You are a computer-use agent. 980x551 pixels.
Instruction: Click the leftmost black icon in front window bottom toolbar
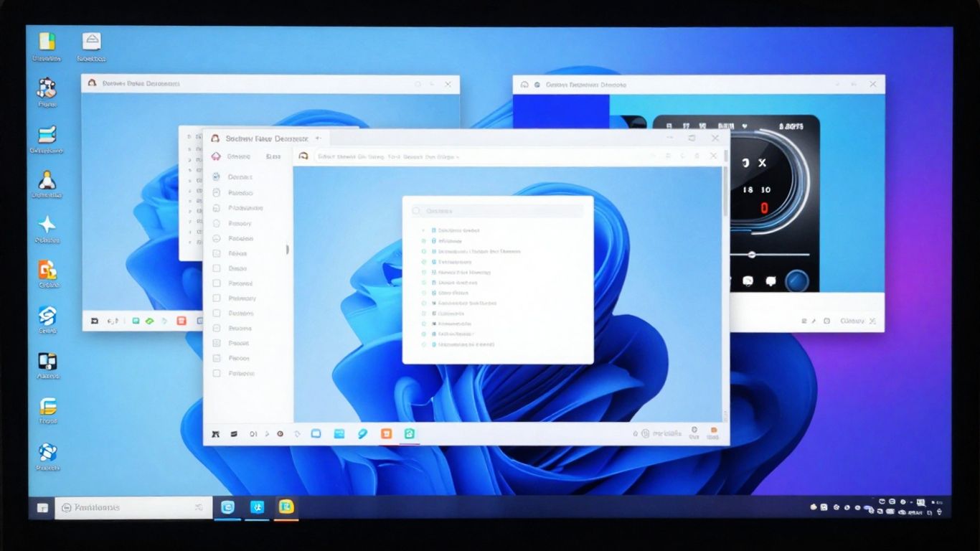[x=215, y=434]
